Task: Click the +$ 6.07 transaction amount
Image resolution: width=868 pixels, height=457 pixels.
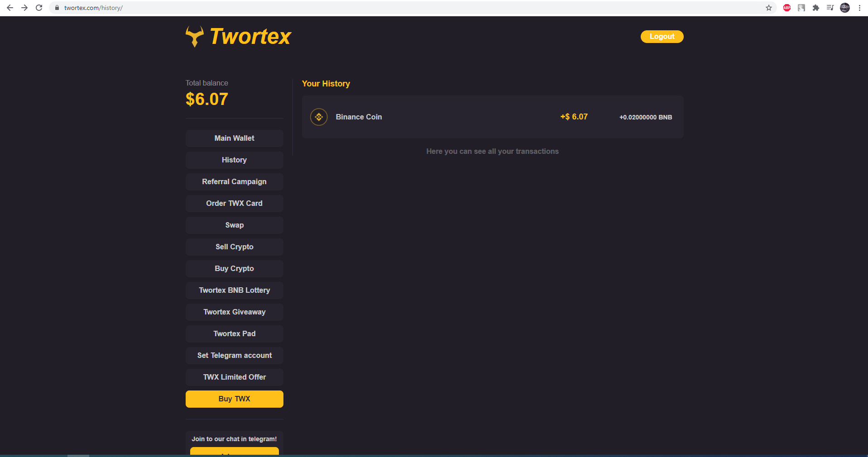Action: coord(574,117)
